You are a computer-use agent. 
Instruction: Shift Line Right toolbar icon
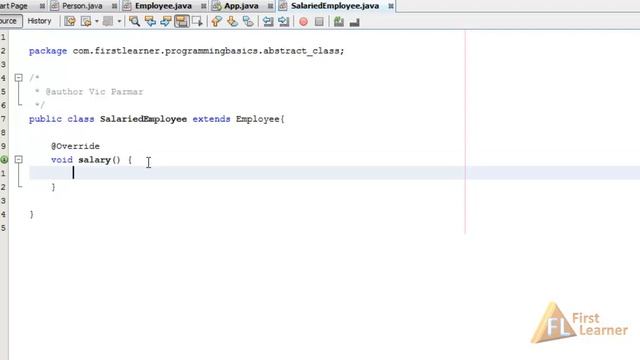[x=284, y=21]
